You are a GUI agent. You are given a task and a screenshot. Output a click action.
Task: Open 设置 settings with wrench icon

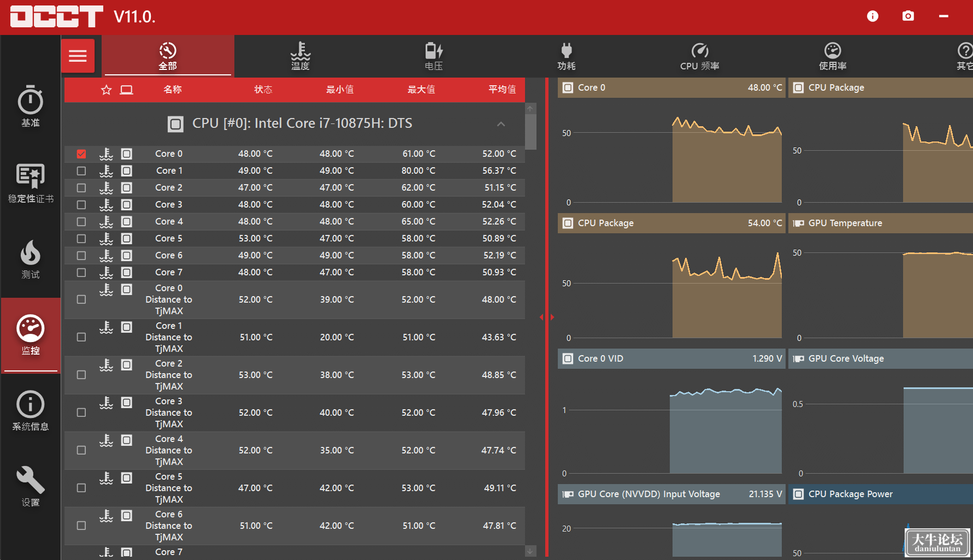pyautogui.click(x=31, y=487)
